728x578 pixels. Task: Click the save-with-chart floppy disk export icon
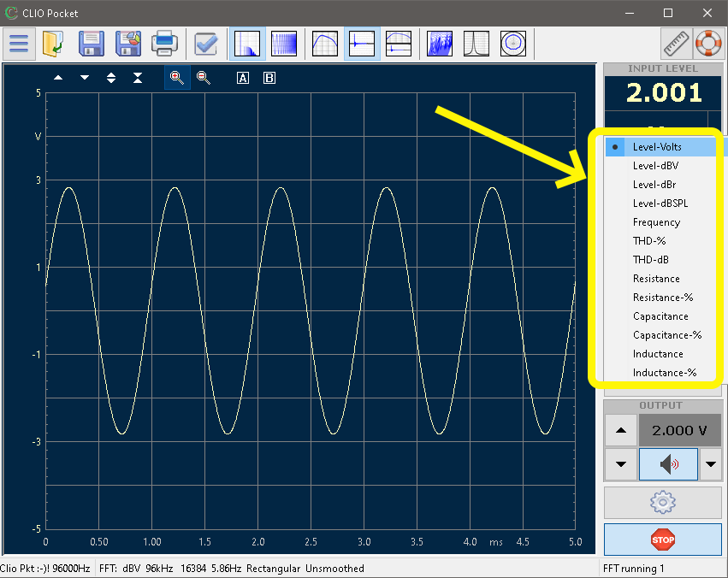point(128,44)
